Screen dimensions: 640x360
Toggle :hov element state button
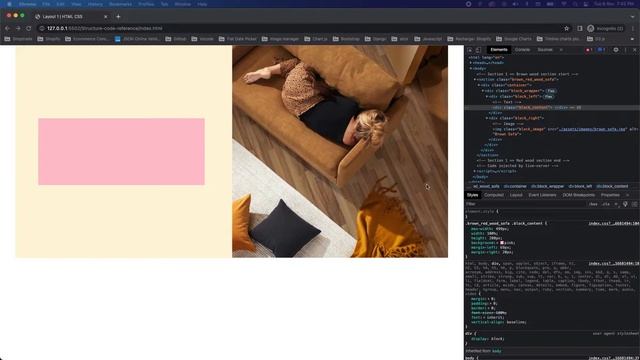[x=593, y=204]
